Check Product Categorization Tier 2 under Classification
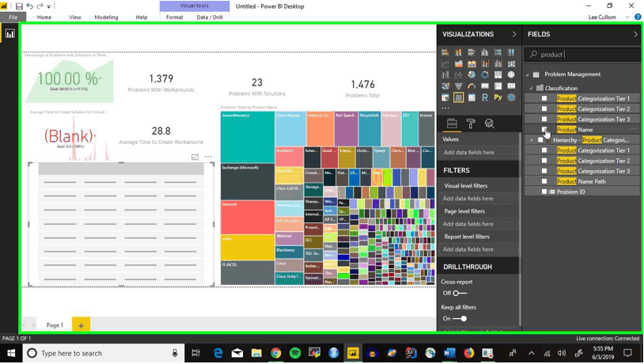This screenshot has width=644, height=364. (544, 109)
